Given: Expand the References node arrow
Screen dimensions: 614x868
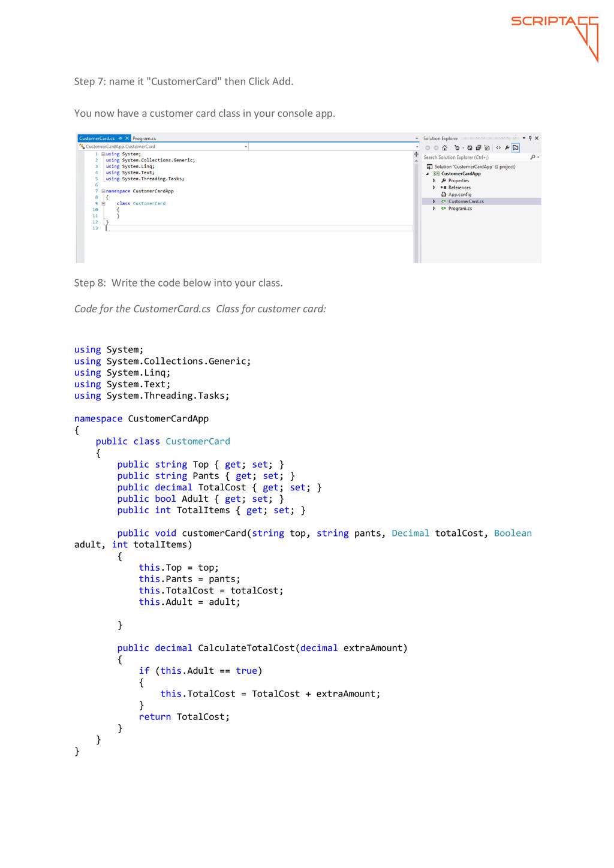Looking at the screenshot, I should [x=434, y=188].
